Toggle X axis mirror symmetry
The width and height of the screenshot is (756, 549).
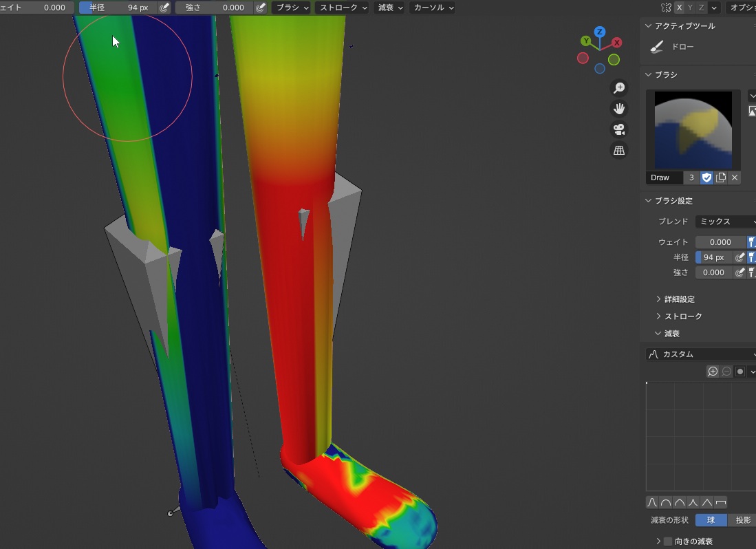tap(680, 8)
